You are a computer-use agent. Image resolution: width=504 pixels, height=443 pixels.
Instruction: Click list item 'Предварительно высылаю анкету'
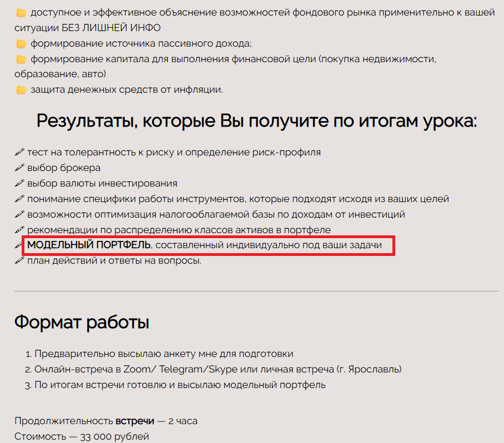pos(164,354)
